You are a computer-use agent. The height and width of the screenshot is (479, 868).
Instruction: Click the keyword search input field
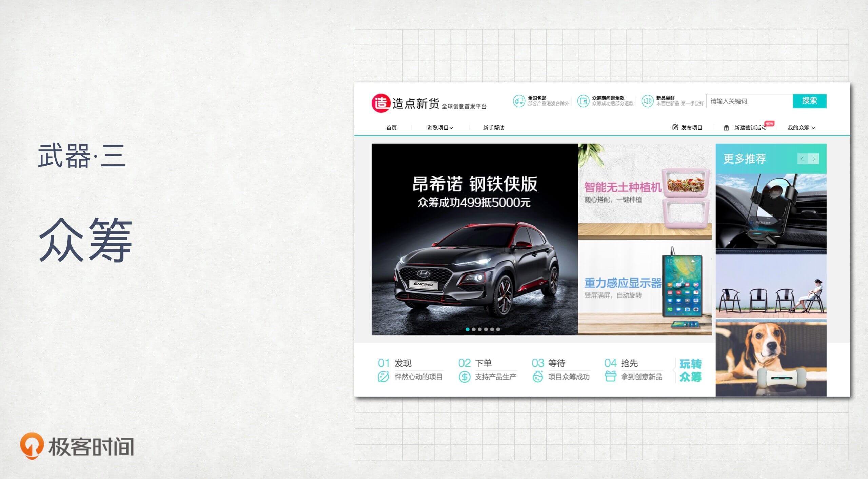749,101
